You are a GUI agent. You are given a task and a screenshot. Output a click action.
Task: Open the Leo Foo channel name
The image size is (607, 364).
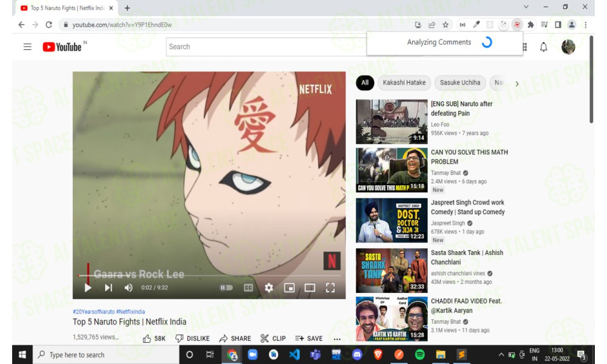coord(439,124)
